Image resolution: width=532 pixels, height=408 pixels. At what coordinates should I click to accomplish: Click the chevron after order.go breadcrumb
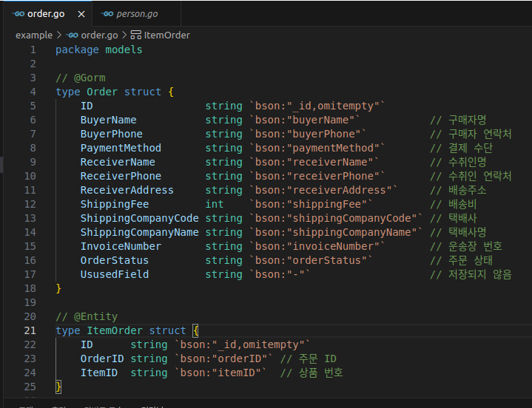(124, 35)
